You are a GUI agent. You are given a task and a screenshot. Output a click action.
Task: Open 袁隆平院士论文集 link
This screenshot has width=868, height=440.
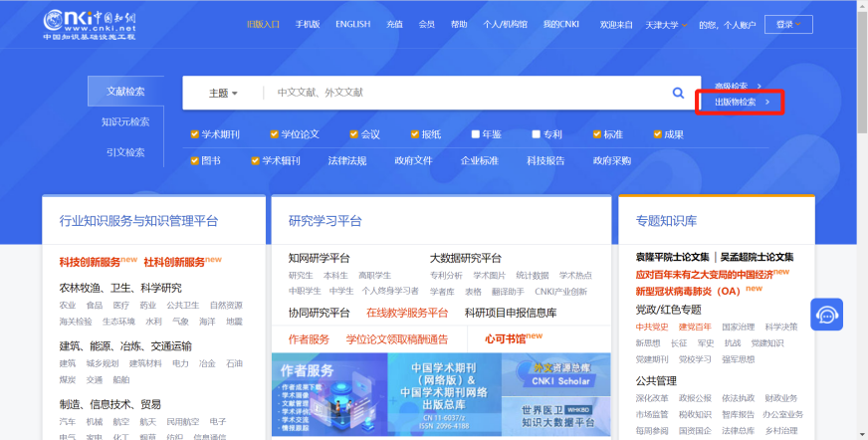(672, 257)
